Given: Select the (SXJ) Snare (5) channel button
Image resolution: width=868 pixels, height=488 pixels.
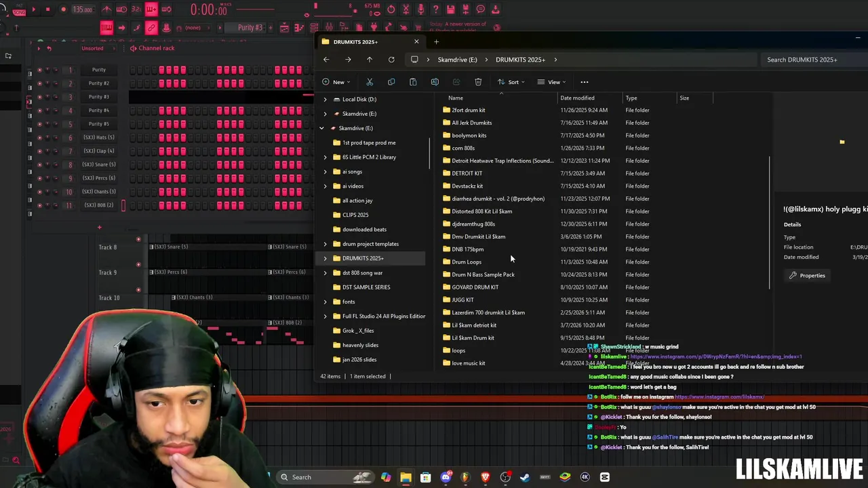Looking at the screenshot, I should click(99, 165).
